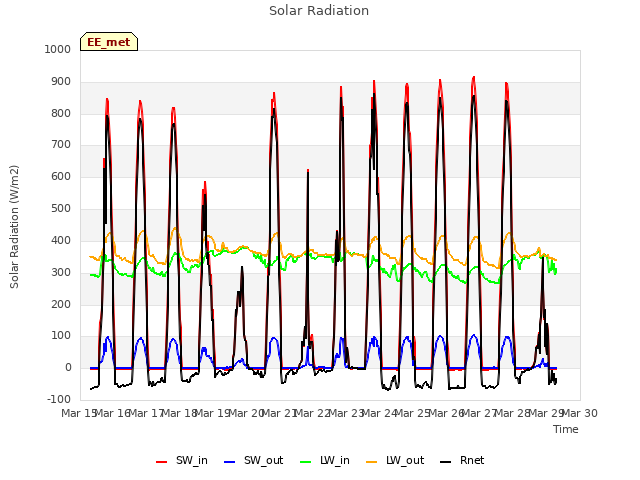The height and width of the screenshot is (480, 640).
Task: Click the Mar 30 x-axis label
Action: [580, 413]
